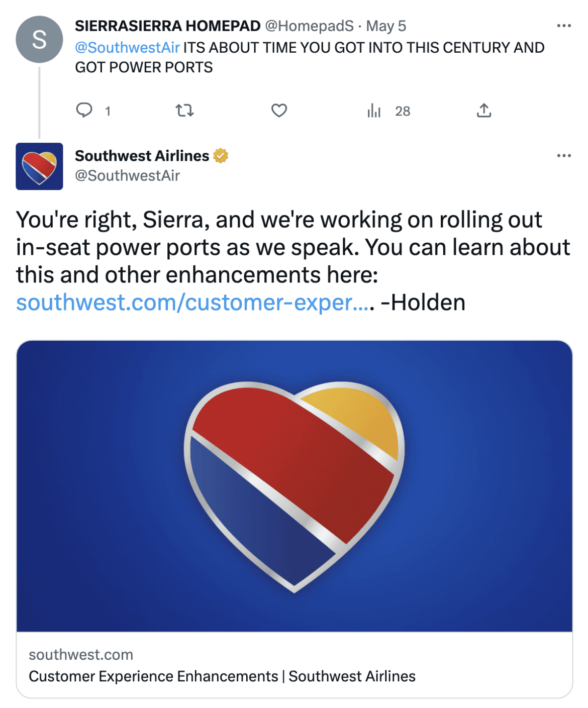Click the @SouthwestAir handle below the display name

tap(127, 175)
